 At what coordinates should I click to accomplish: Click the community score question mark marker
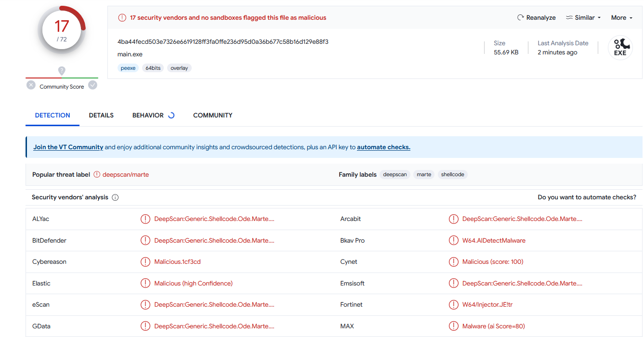[x=62, y=71]
